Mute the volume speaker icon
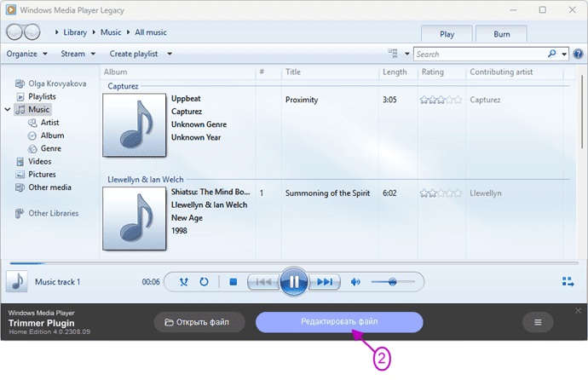 (355, 282)
